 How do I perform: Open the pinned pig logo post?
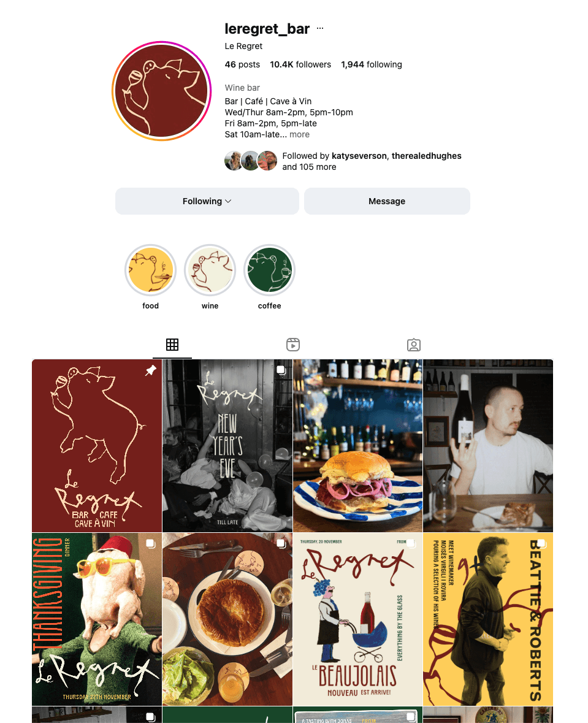point(97,446)
